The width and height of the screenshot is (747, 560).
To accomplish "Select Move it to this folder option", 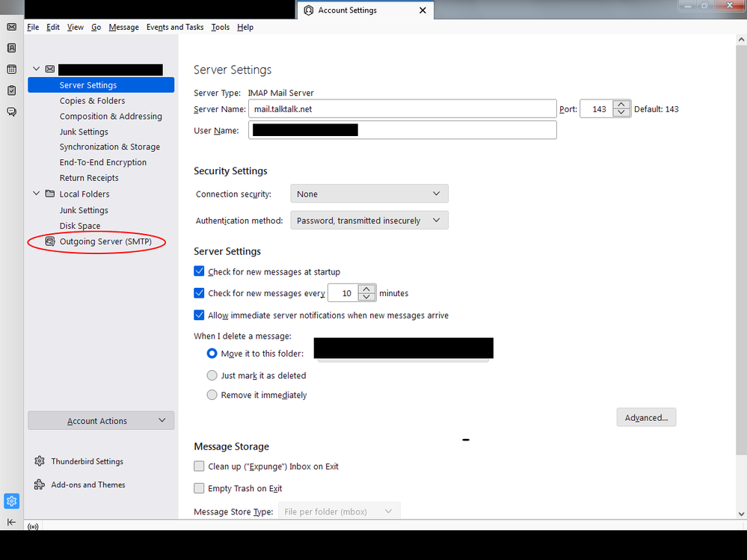I will click(212, 354).
